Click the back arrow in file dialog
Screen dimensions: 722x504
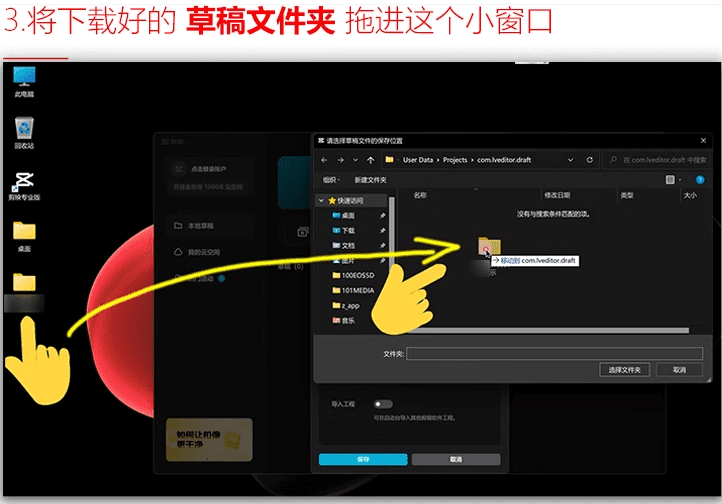coord(324,160)
